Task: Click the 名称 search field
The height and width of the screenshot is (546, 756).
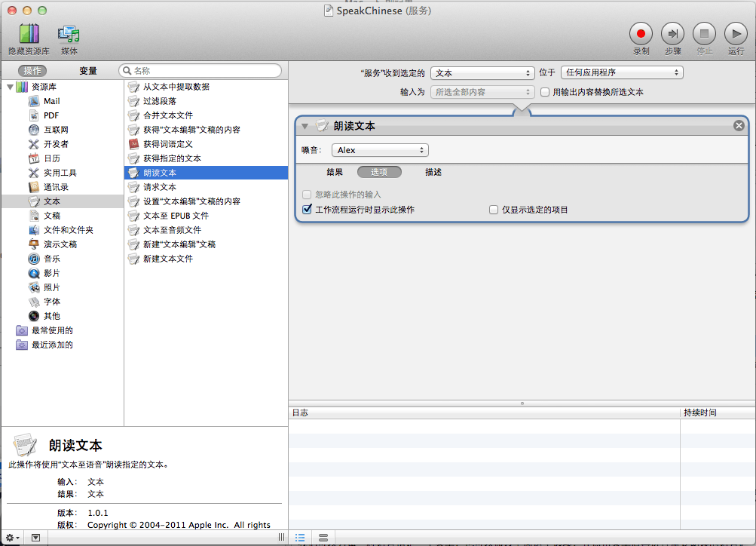Action: 200,71
